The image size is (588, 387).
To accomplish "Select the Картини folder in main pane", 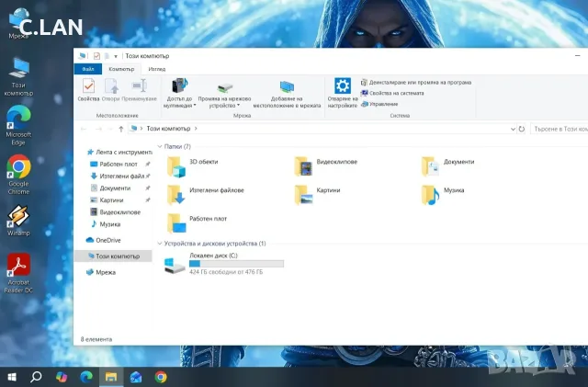I will pyautogui.click(x=317, y=195).
